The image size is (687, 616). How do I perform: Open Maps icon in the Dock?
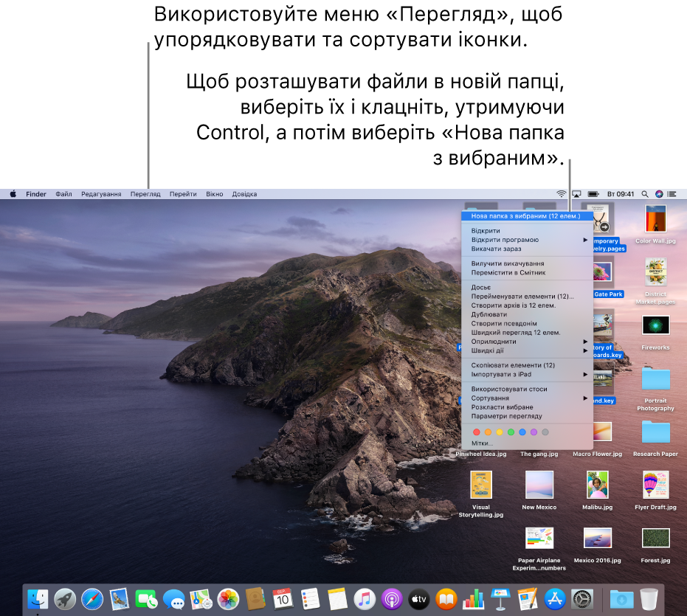pyautogui.click(x=201, y=599)
